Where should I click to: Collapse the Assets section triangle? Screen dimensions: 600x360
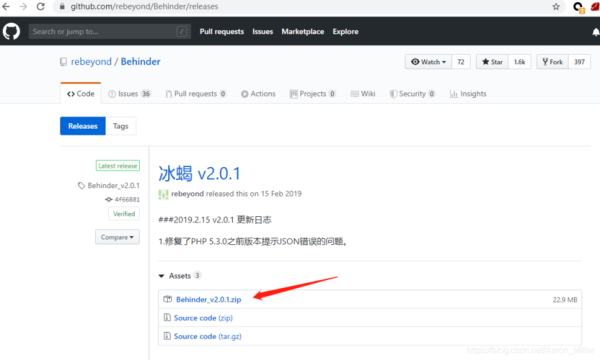[161, 276]
